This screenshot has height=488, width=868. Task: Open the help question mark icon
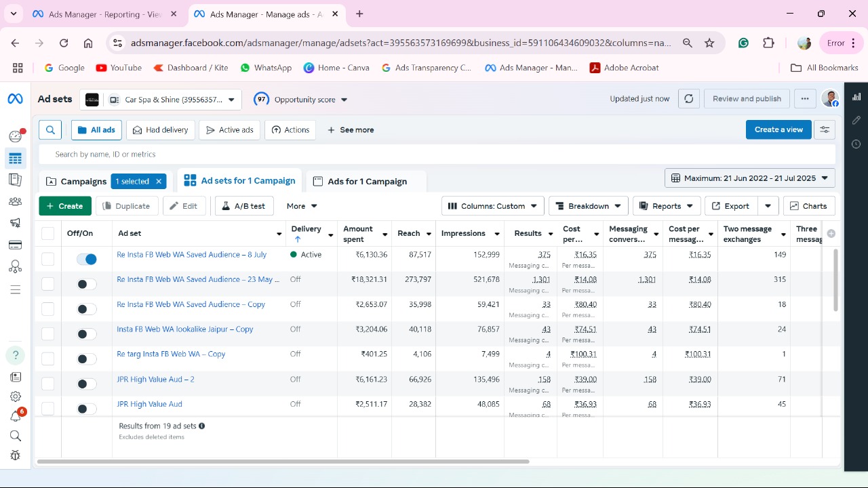point(15,355)
